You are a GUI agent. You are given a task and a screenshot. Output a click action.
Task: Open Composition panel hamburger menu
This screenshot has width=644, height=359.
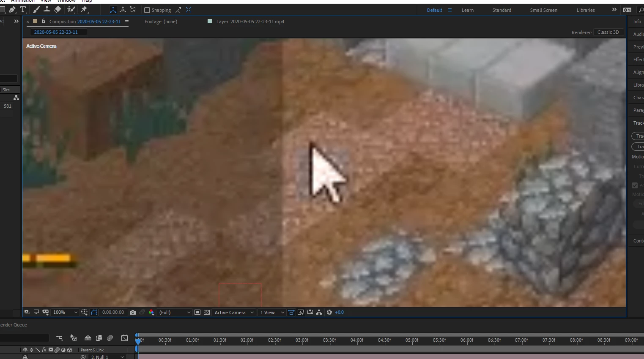(126, 22)
